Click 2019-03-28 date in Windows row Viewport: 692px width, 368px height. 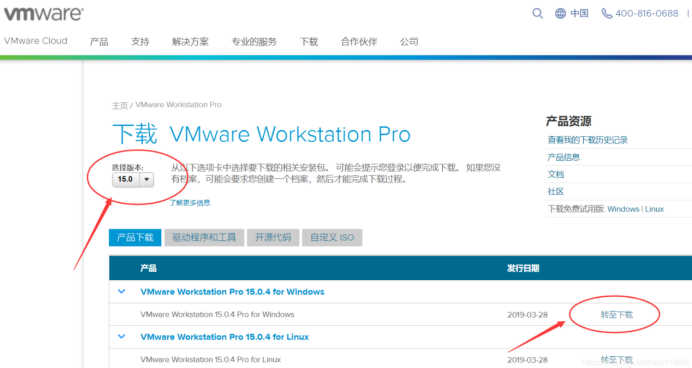pos(527,315)
